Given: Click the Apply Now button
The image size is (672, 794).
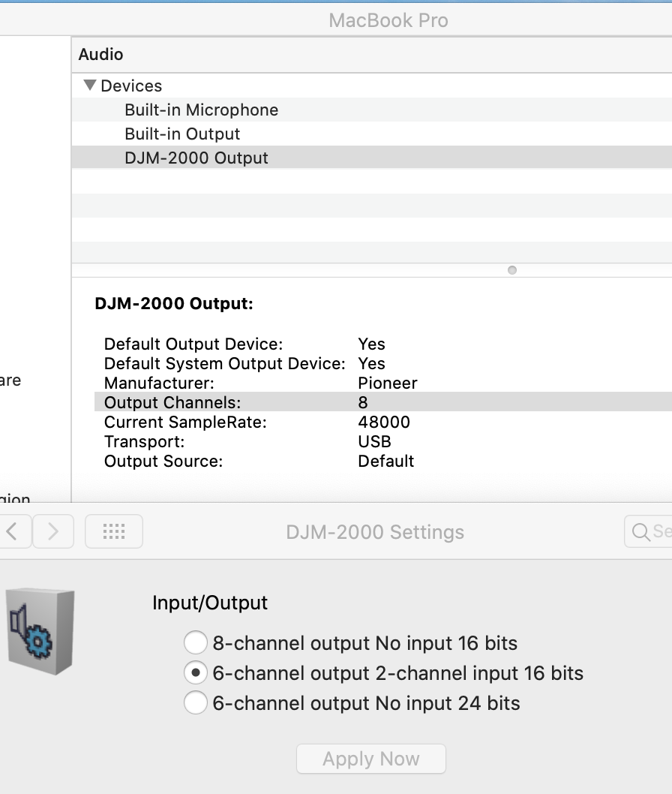Looking at the screenshot, I should [x=371, y=759].
